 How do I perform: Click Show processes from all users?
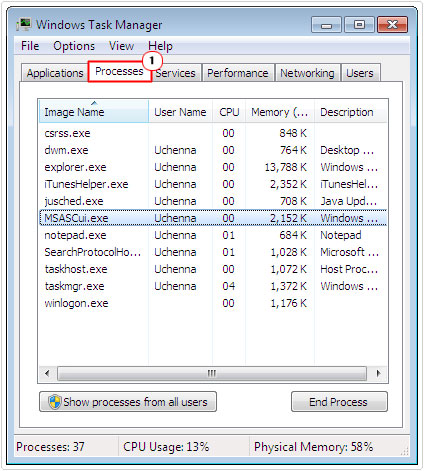(128, 402)
